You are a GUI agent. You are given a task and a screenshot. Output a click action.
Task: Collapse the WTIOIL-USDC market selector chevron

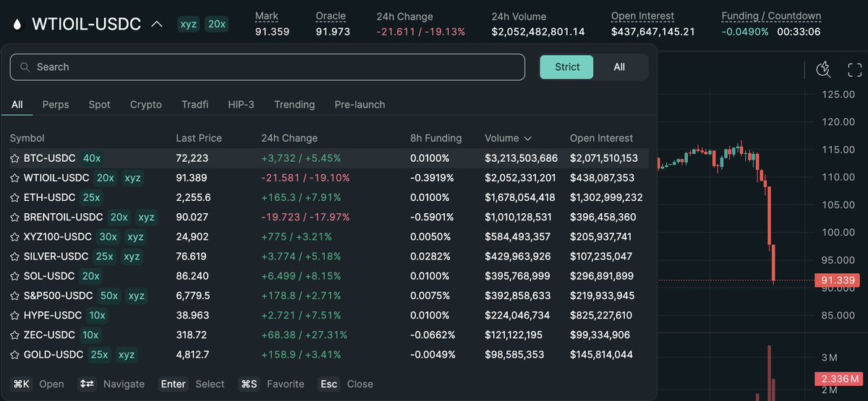point(157,24)
